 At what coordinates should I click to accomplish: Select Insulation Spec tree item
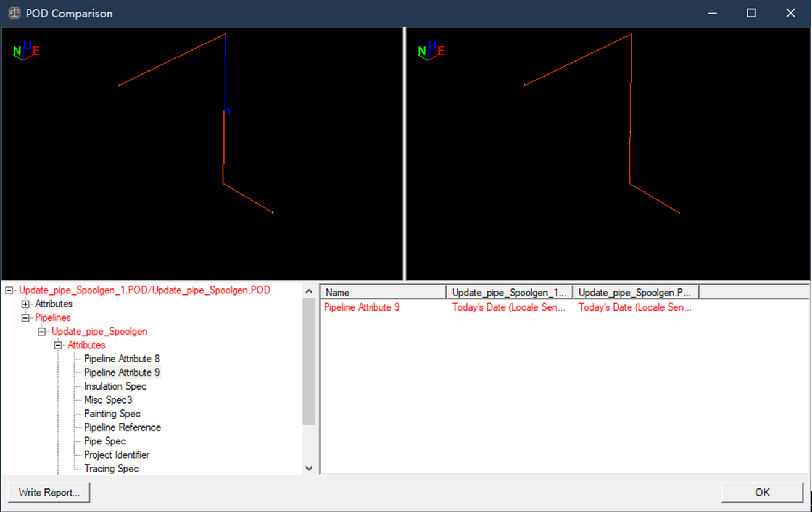115,386
